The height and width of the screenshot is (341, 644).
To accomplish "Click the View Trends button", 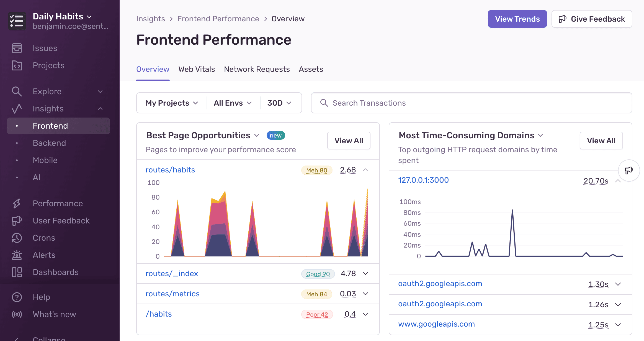I will (x=517, y=19).
